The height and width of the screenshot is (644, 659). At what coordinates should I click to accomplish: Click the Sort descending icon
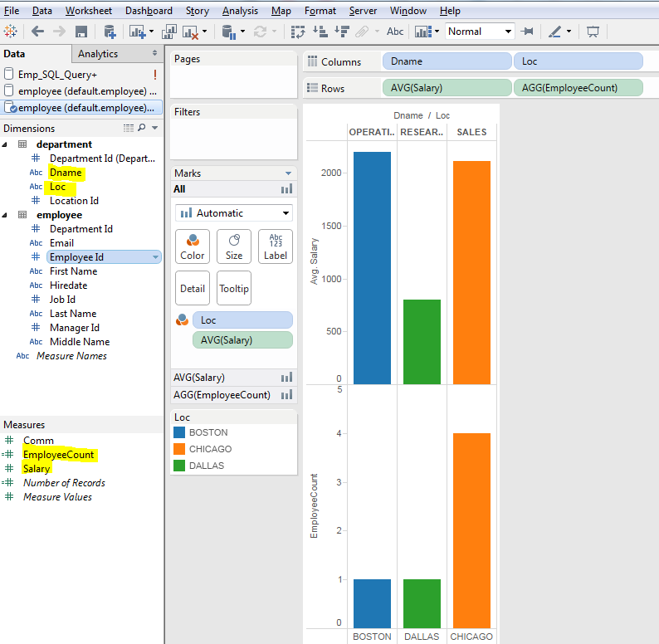[x=342, y=32]
